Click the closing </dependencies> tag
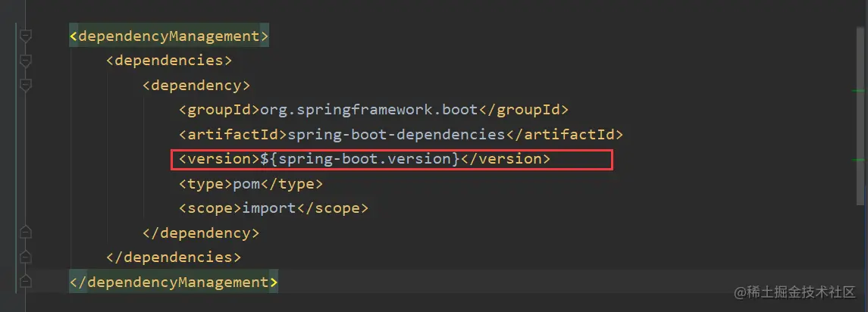Viewport: 868px width, 312px height. pos(174,257)
